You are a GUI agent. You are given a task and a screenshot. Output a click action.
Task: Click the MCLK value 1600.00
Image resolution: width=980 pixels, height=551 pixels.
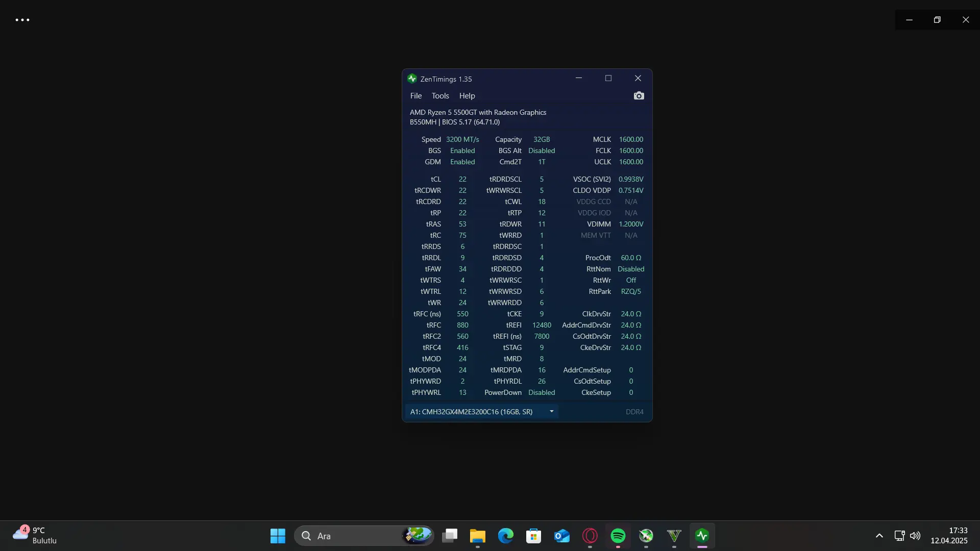point(631,139)
